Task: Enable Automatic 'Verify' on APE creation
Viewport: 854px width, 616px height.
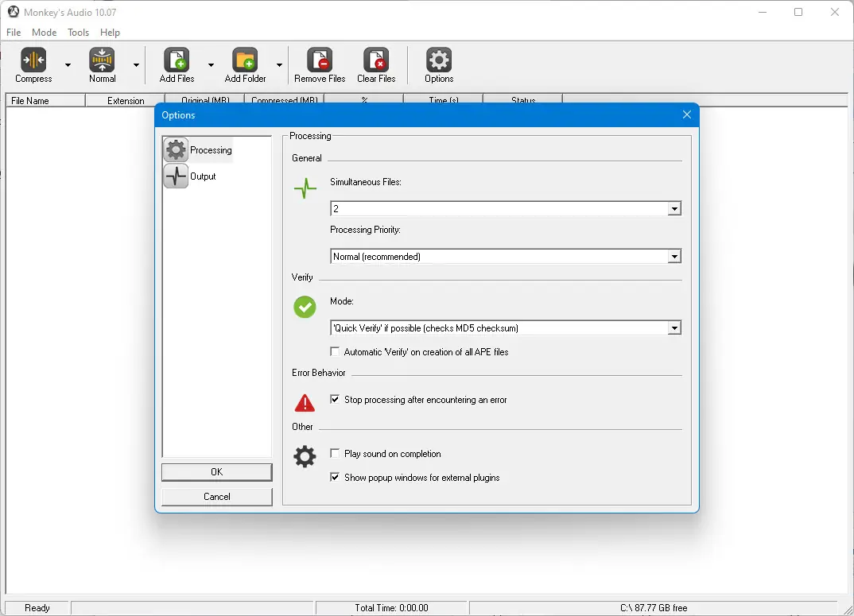Action: point(335,352)
